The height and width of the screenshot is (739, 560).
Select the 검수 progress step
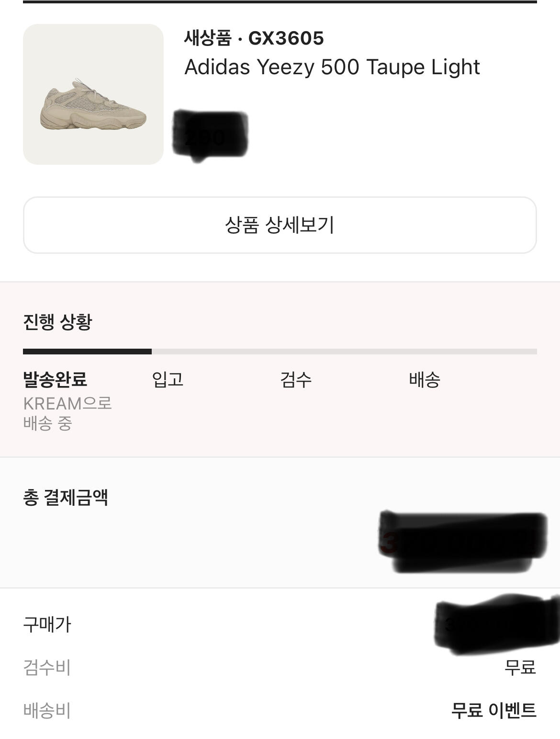tap(296, 379)
